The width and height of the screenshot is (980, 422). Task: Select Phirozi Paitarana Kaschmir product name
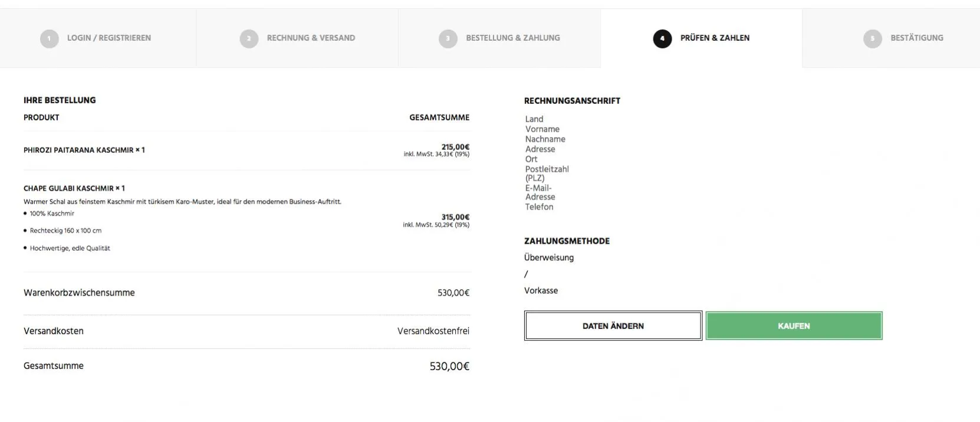tap(78, 150)
